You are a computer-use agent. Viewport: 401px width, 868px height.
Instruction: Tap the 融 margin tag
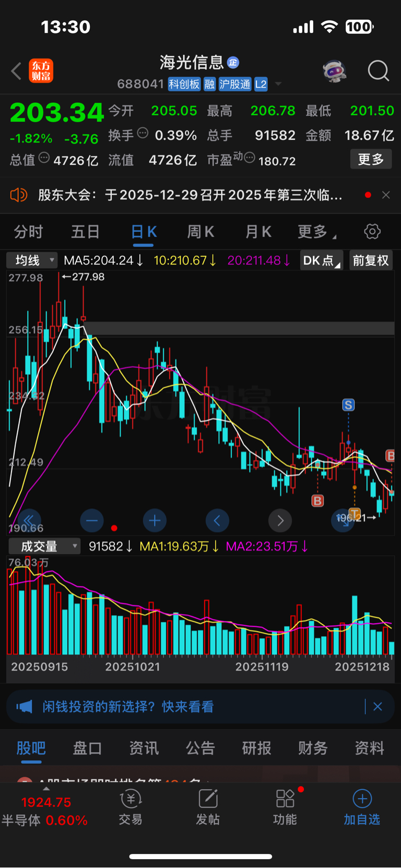(209, 84)
